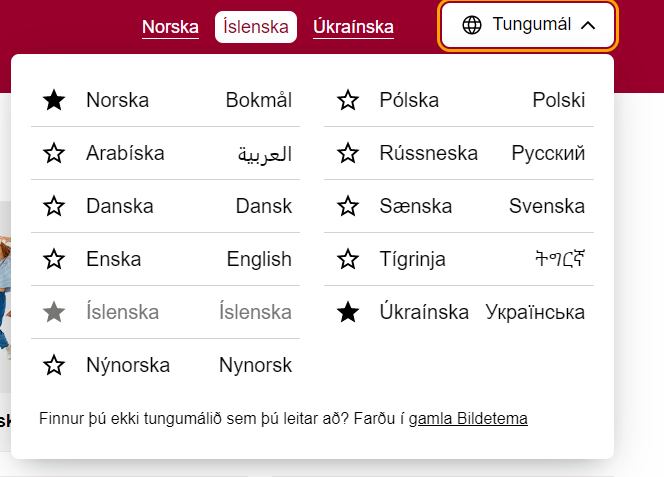
Task: Star Arabíska as a favorite language
Action: click(54, 153)
